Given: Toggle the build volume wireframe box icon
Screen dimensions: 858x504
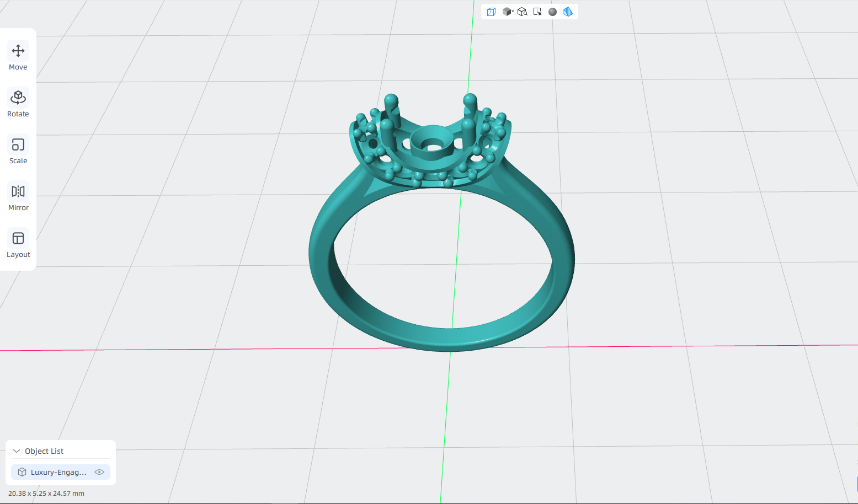Looking at the screenshot, I should (491, 12).
